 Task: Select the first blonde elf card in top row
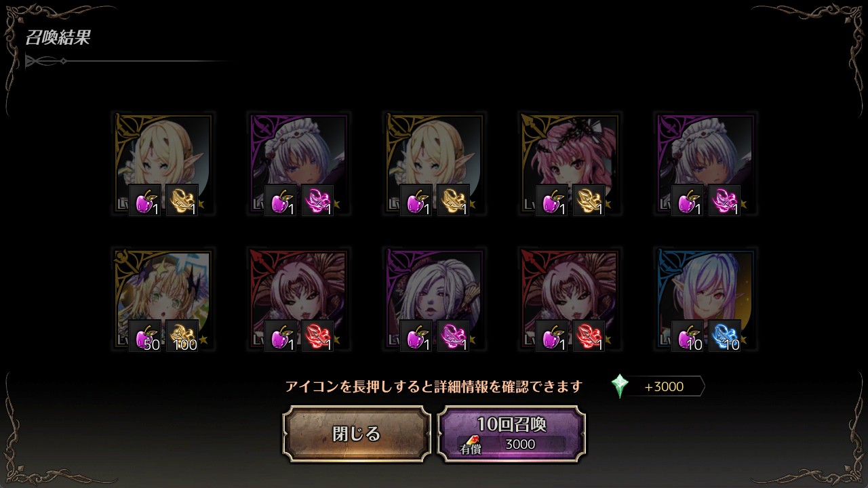click(163, 163)
